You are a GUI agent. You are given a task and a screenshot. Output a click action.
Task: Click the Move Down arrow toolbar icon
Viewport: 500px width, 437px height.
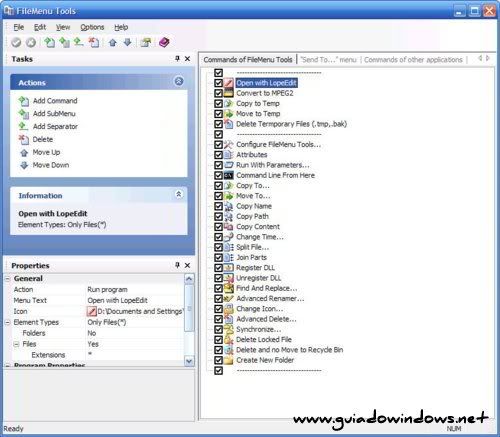(x=127, y=42)
